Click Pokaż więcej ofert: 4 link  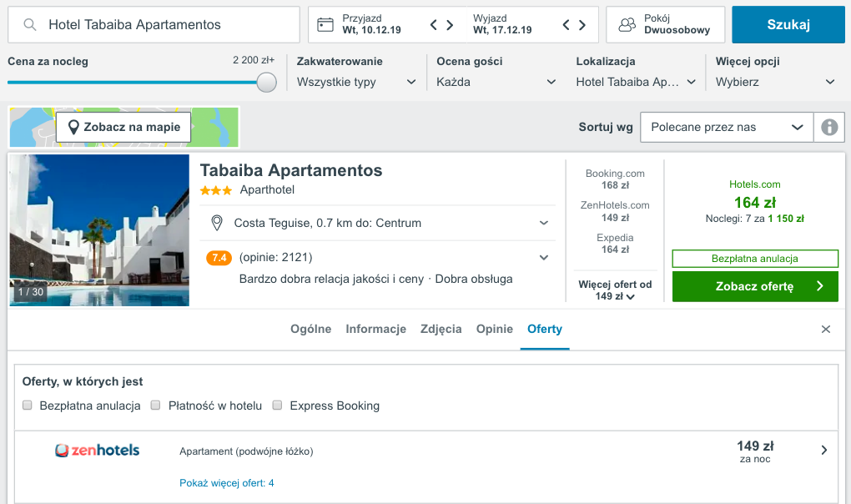point(227,483)
